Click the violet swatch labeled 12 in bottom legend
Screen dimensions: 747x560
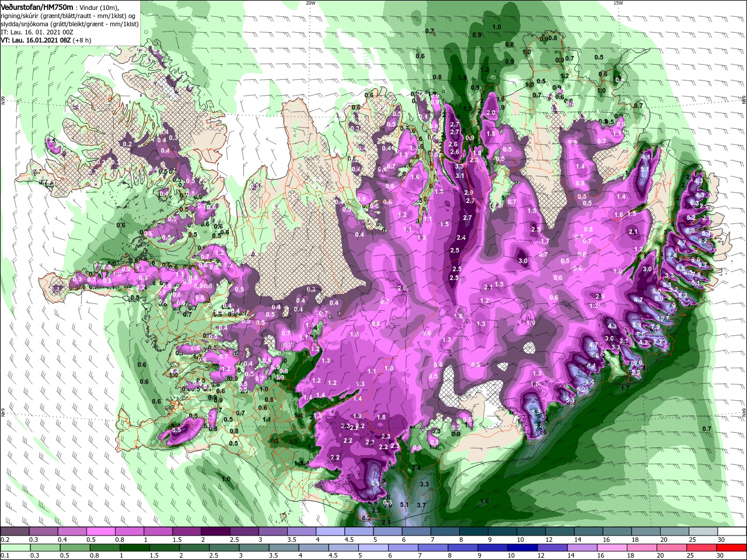coord(553,548)
